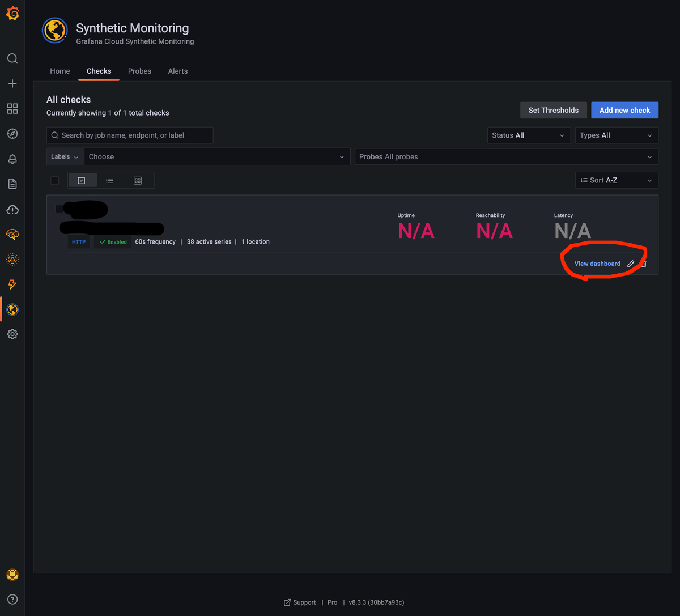
Task: Click the Add new check button
Action: (624, 110)
